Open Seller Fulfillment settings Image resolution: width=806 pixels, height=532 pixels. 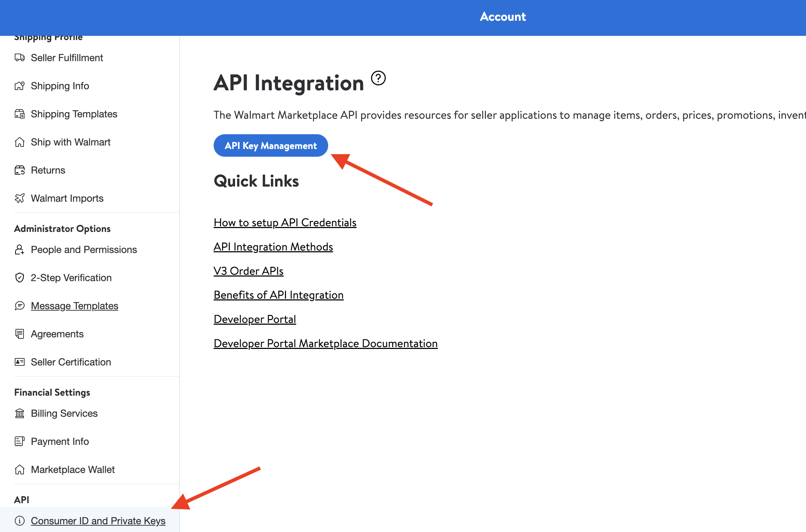(x=67, y=58)
